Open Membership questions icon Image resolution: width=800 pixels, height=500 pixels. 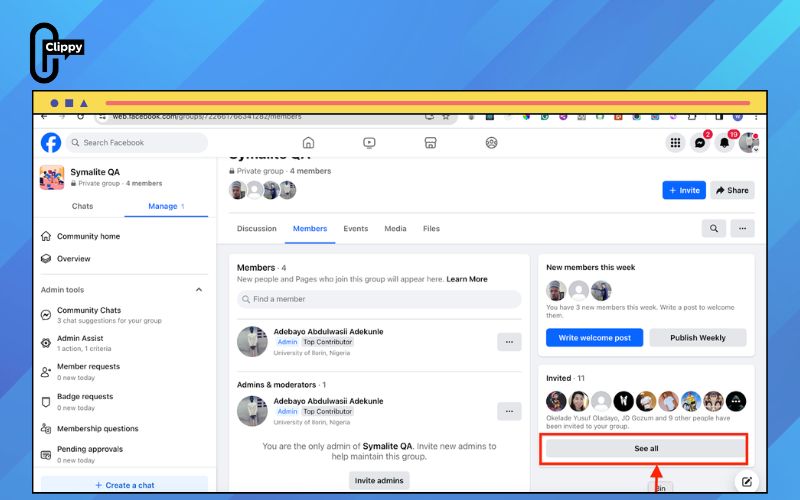(46, 429)
